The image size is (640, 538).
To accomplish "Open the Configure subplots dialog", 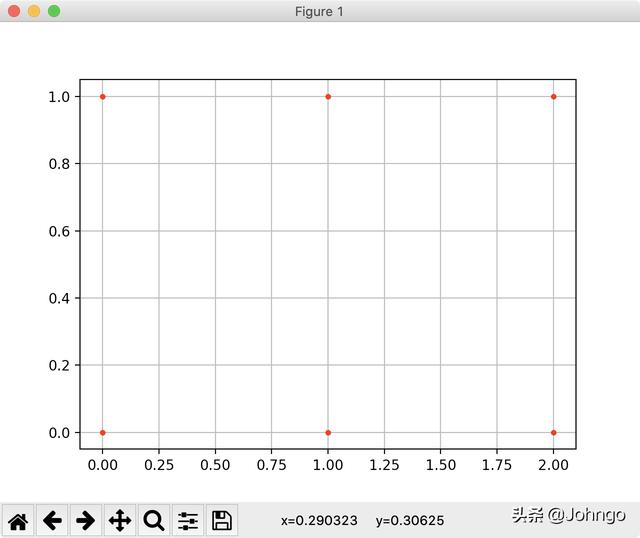I will click(188, 520).
